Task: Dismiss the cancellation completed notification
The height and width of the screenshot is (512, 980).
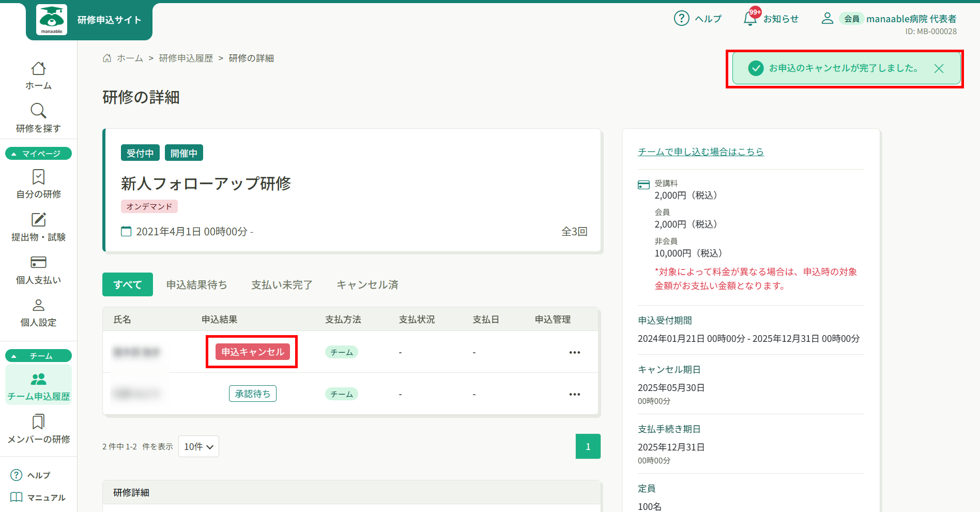Action: tap(939, 69)
